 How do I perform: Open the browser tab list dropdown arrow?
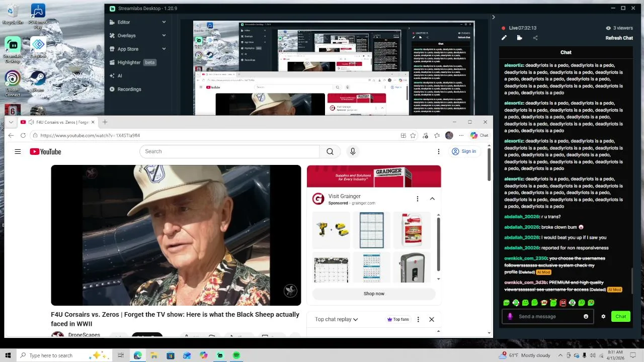[x=11, y=122]
